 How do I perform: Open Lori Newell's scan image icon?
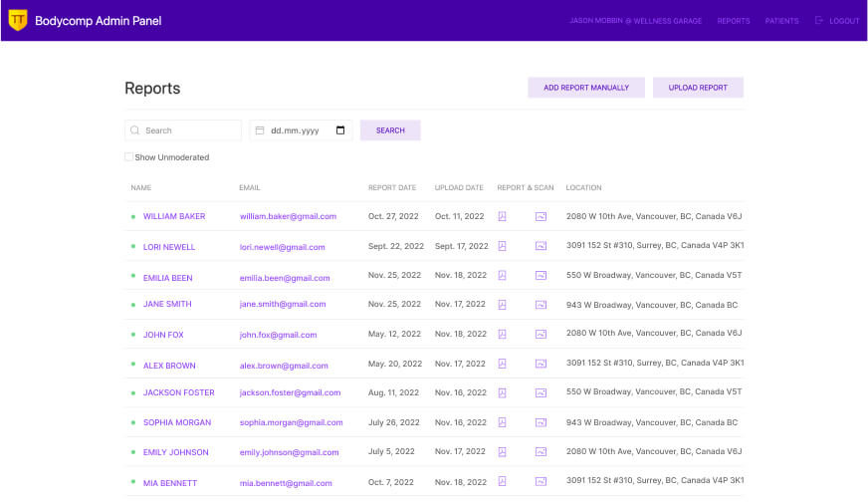[x=541, y=246]
